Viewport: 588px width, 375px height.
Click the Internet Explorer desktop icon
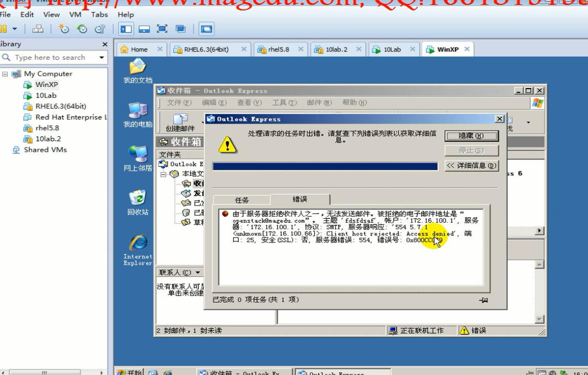[x=137, y=250]
